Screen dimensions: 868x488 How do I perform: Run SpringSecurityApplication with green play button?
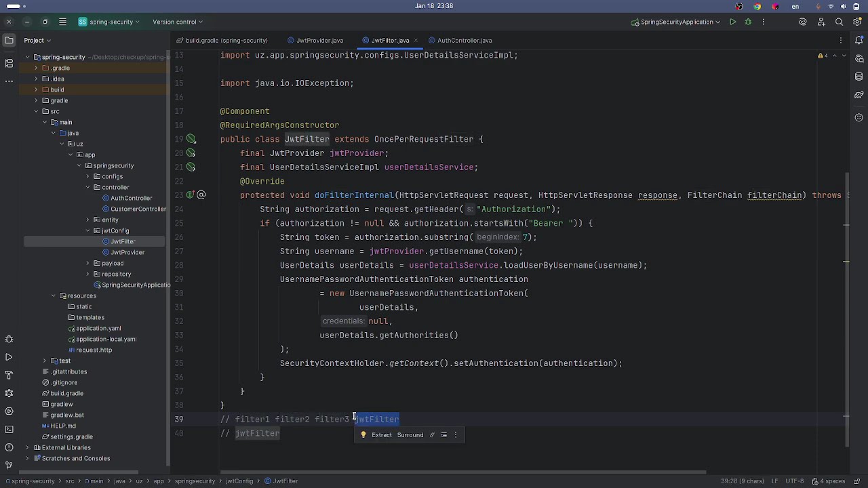click(x=732, y=22)
